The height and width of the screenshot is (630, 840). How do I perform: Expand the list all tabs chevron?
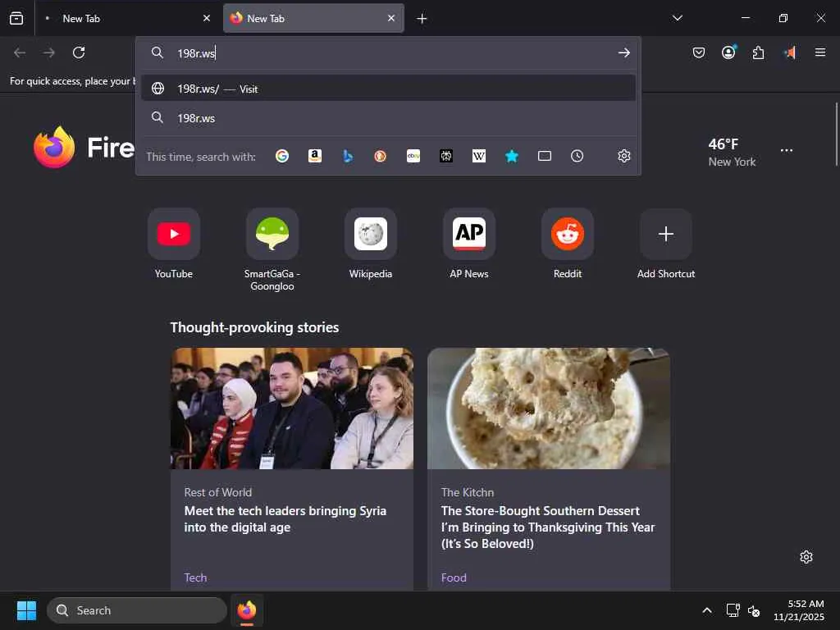tap(677, 18)
